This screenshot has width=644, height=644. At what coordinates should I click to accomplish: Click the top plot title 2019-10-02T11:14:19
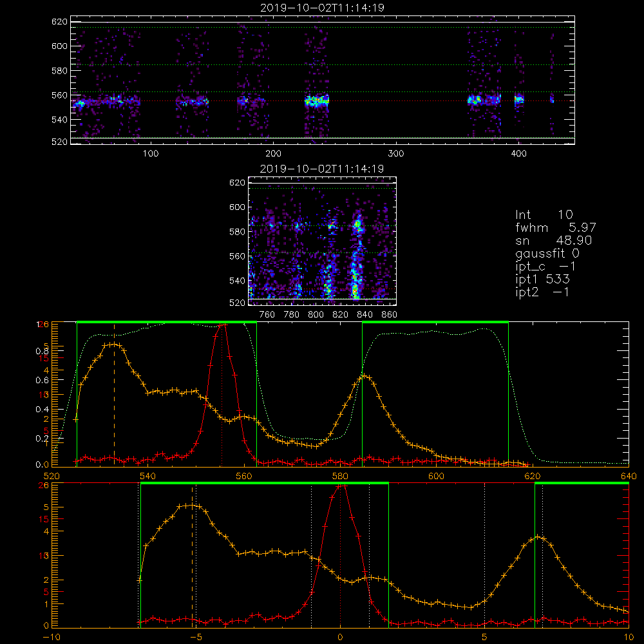323,8
